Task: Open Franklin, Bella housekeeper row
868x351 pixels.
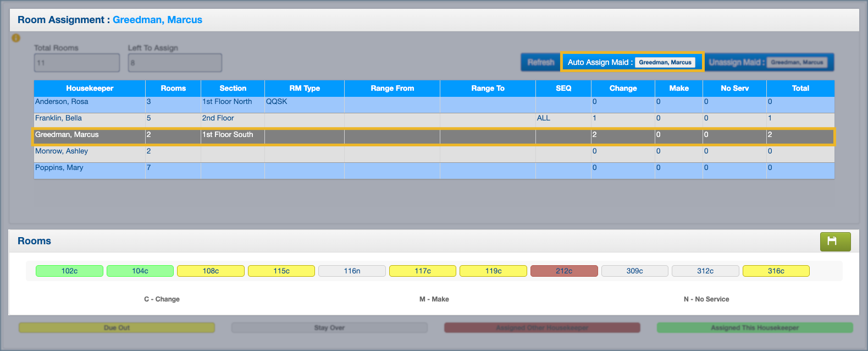Action: [x=58, y=118]
